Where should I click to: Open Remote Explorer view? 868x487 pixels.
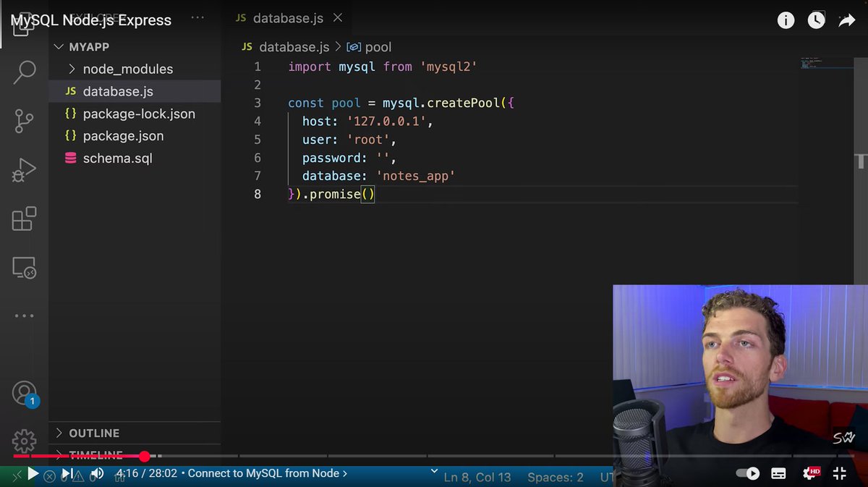[25, 268]
